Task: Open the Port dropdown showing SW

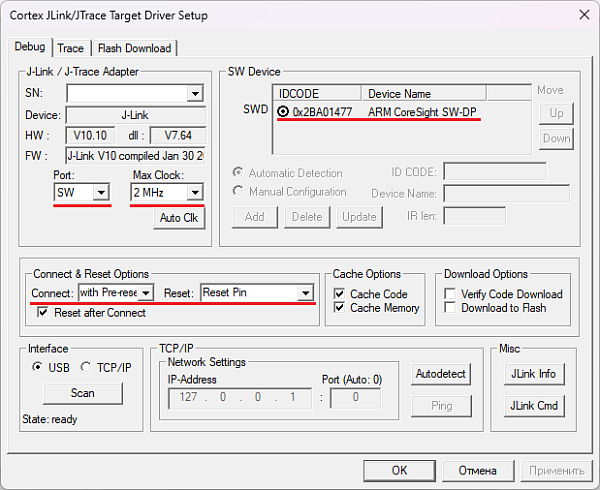Action: point(101,192)
